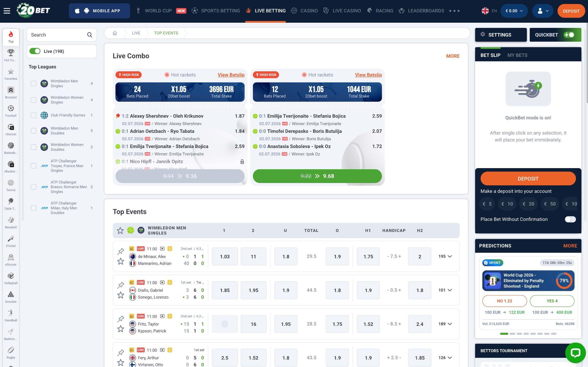
Task: Select eSoccer in sports sidebar
Action: pyautogui.click(x=11, y=260)
